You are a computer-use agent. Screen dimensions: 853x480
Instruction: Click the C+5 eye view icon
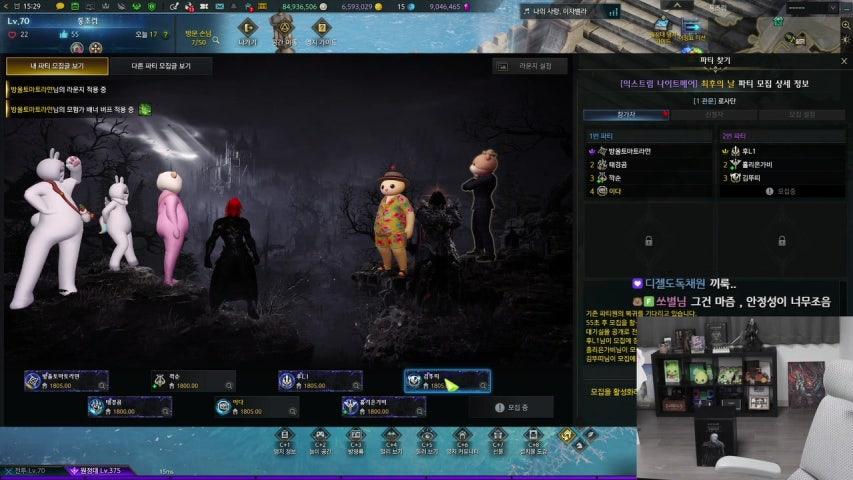(427, 435)
